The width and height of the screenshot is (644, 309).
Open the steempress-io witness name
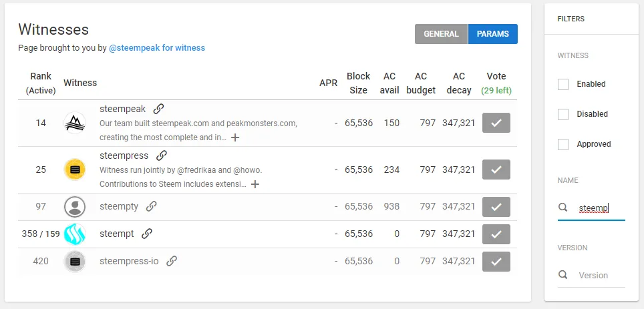pyautogui.click(x=129, y=261)
